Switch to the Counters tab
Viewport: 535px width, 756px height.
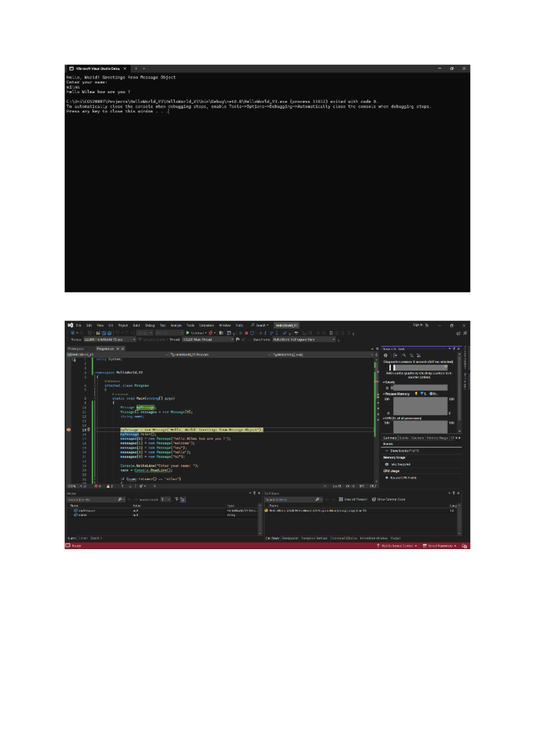click(417, 438)
